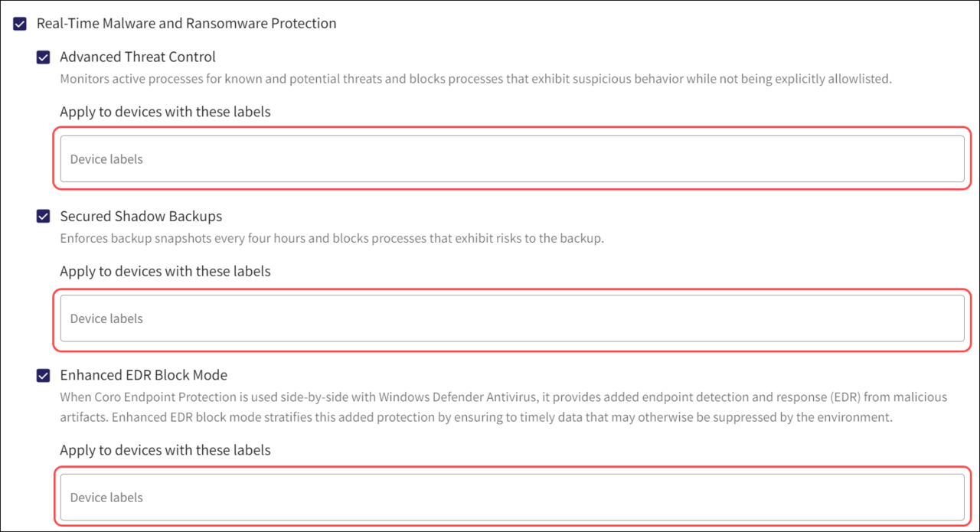Select Device labels field under Enhanced EDR Block Mode
The image size is (980, 532).
click(x=511, y=498)
